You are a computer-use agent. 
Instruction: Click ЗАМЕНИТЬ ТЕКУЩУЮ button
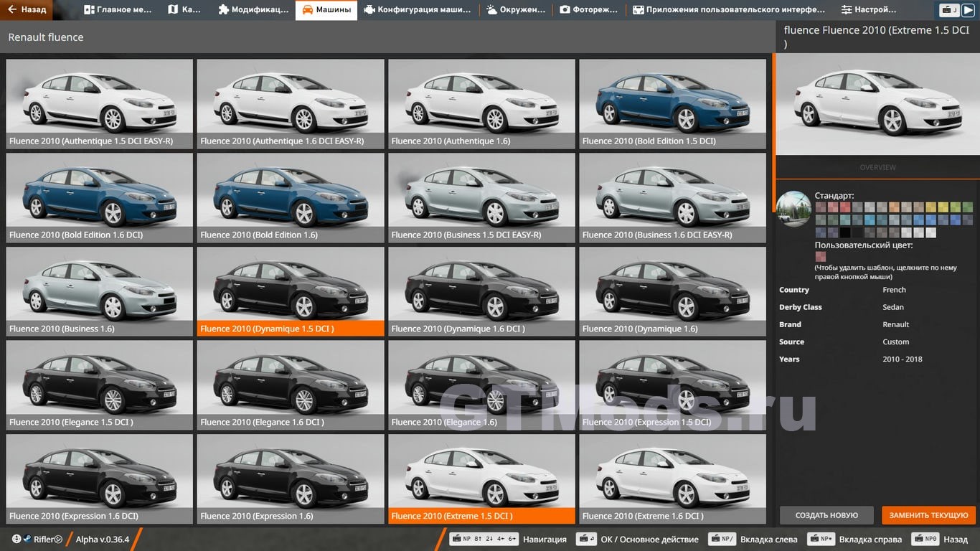[x=929, y=515]
